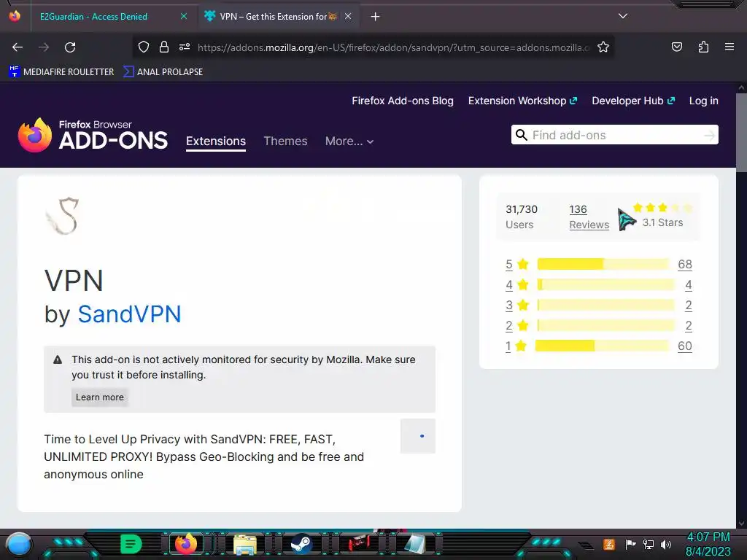Open the Start menu orb
The width and height of the screenshot is (747, 560).
tap(19, 544)
